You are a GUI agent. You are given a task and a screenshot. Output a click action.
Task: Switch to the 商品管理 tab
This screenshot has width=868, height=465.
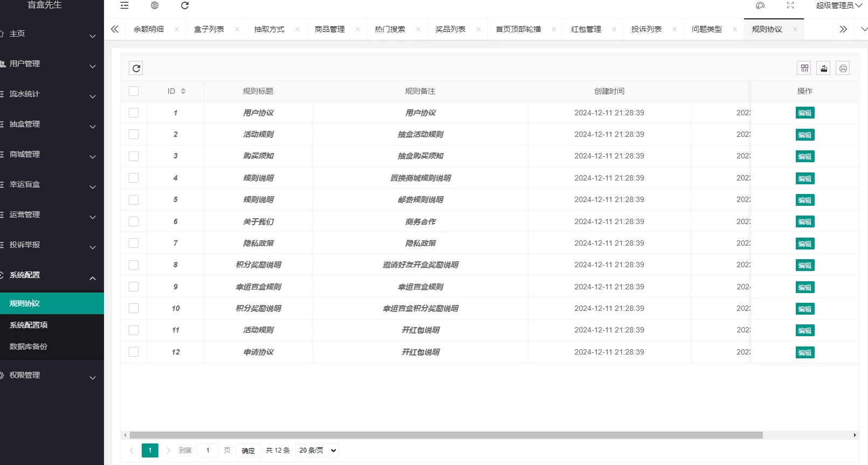click(x=329, y=29)
